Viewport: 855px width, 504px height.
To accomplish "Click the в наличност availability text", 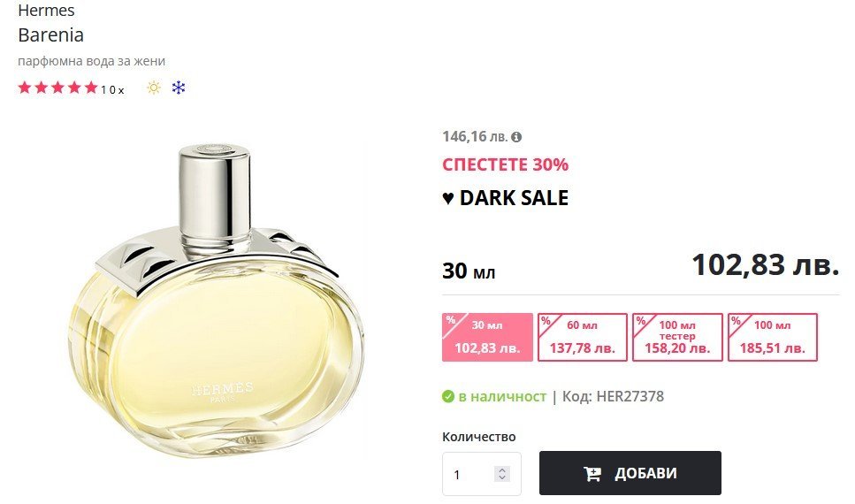I will (x=502, y=396).
